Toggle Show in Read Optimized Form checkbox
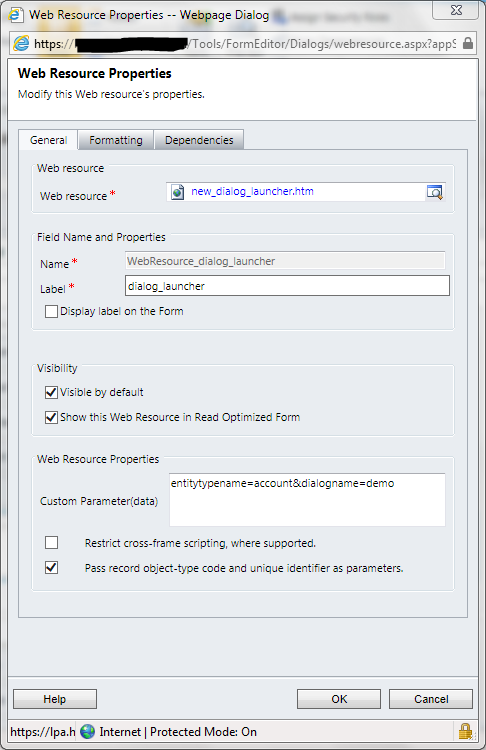 [51, 417]
